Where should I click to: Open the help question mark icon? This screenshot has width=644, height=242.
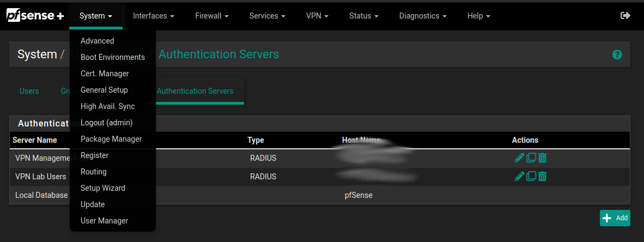pos(617,55)
